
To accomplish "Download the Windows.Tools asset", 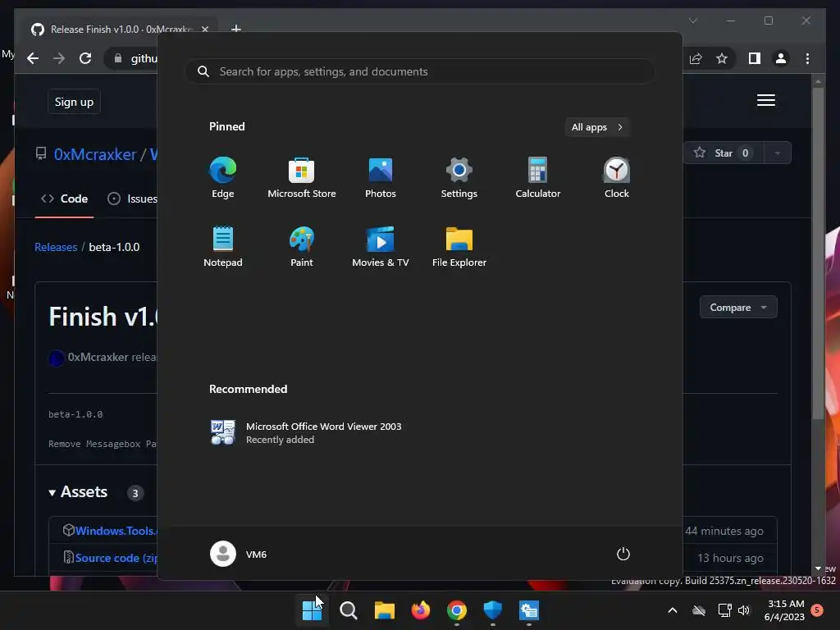I will (x=115, y=531).
